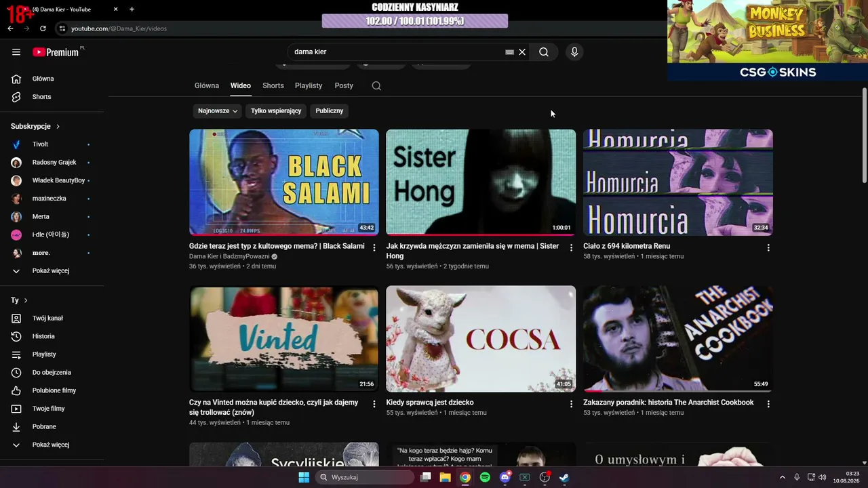Clear the search box text

[x=522, y=52]
